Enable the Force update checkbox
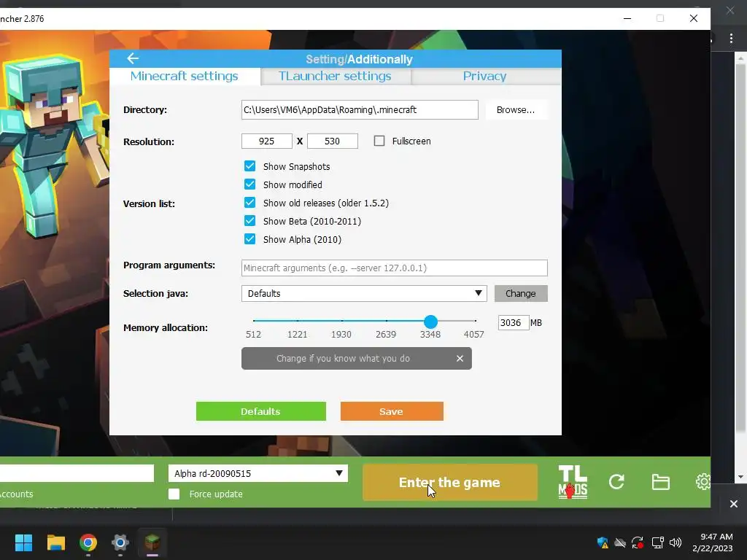 coord(174,494)
